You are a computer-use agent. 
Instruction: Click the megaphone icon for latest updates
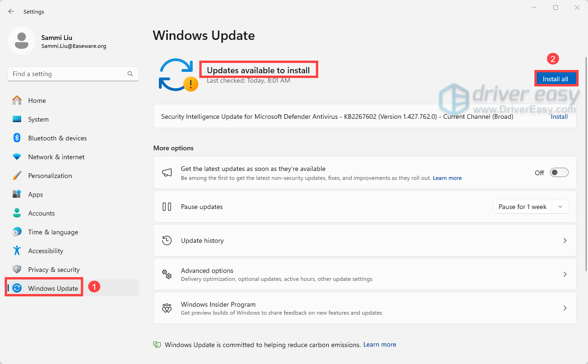pyautogui.click(x=167, y=173)
